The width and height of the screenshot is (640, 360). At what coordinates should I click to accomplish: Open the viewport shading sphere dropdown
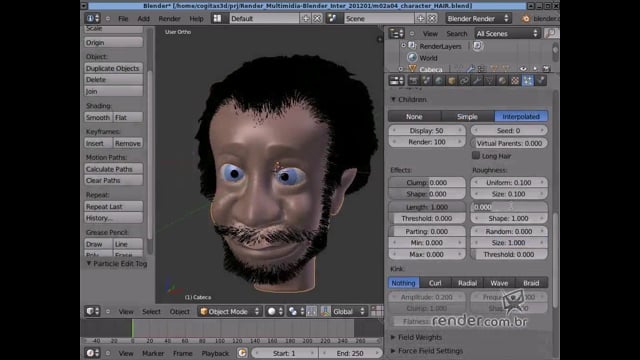[275, 311]
